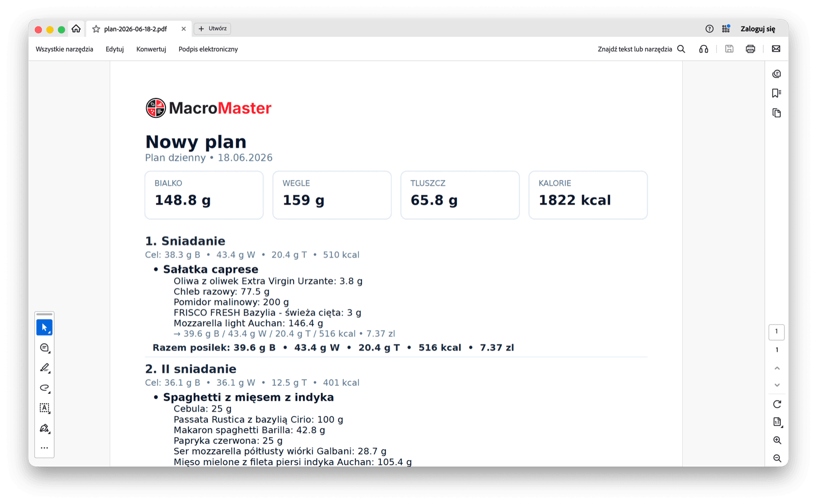Rotate the page view

pyautogui.click(x=777, y=404)
